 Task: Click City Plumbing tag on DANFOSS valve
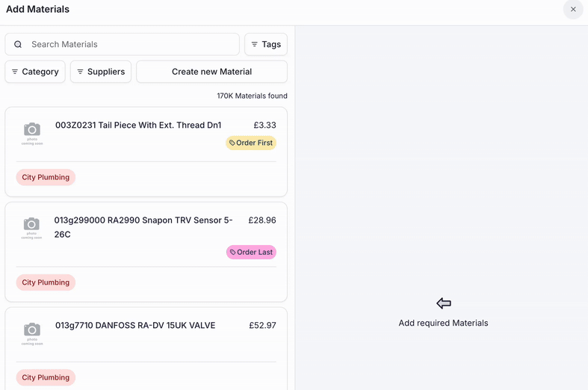tap(46, 377)
